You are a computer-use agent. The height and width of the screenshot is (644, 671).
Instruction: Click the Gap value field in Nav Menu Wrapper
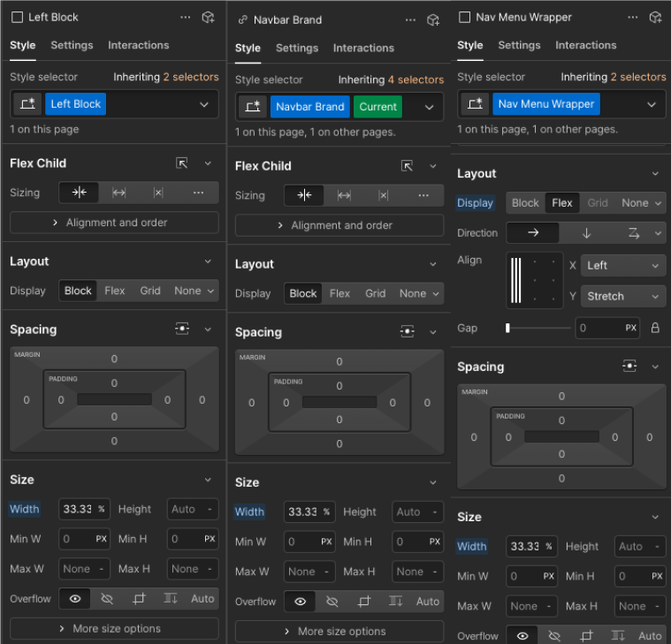[607, 328]
